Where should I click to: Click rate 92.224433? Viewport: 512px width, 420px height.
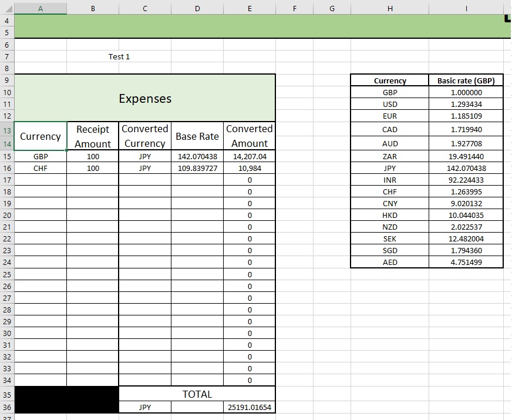(466, 180)
